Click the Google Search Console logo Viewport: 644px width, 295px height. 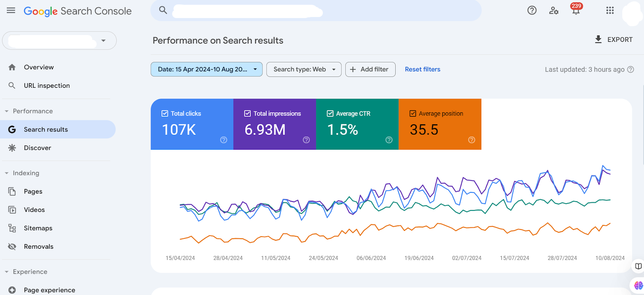78,11
